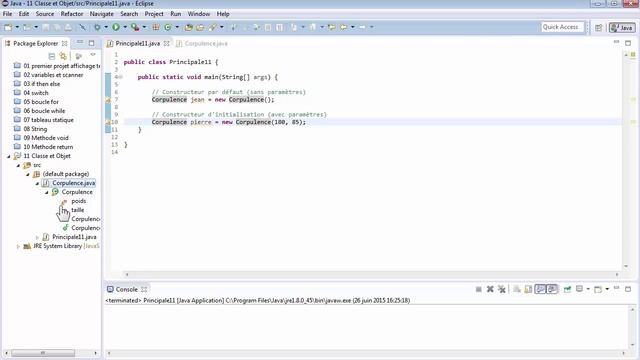Open the Open Console dropdown arrow
The height and width of the screenshot is (360, 640).
click(607, 289)
